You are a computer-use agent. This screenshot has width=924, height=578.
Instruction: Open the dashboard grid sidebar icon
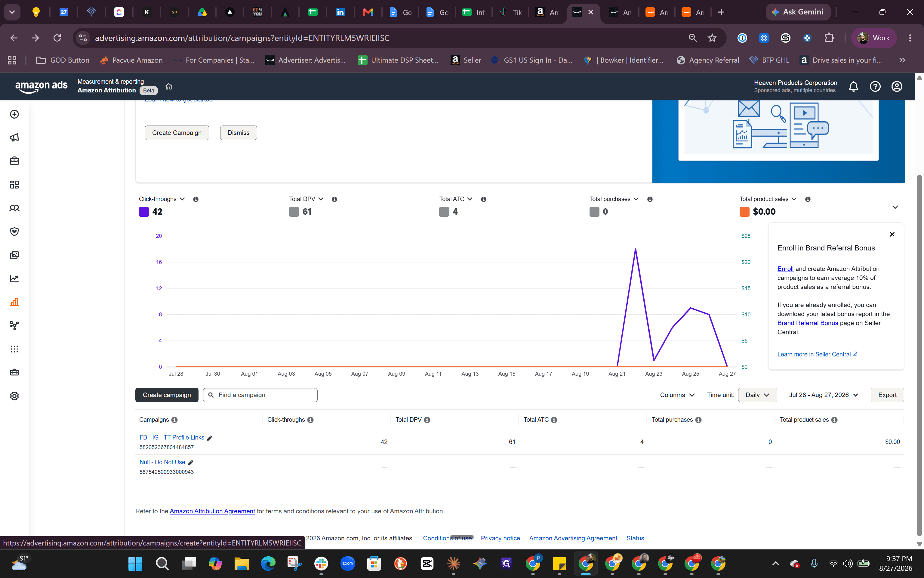pos(14,185)
